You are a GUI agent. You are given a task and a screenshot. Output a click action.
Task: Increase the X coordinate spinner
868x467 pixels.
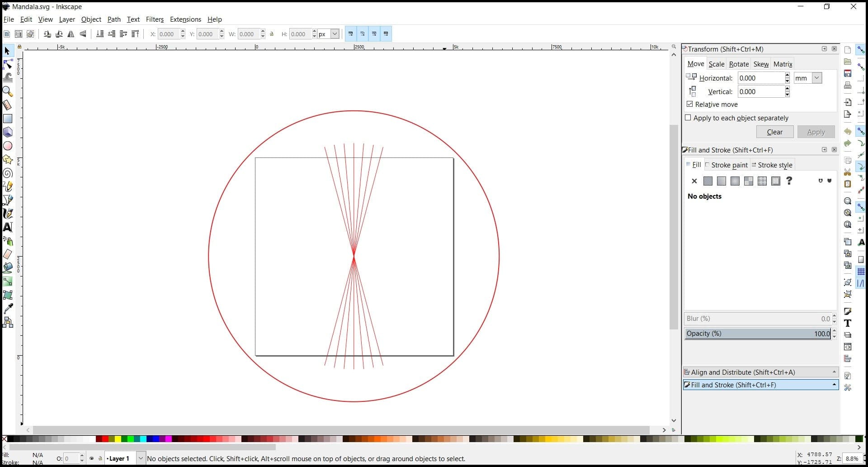[x=183, y=31]
